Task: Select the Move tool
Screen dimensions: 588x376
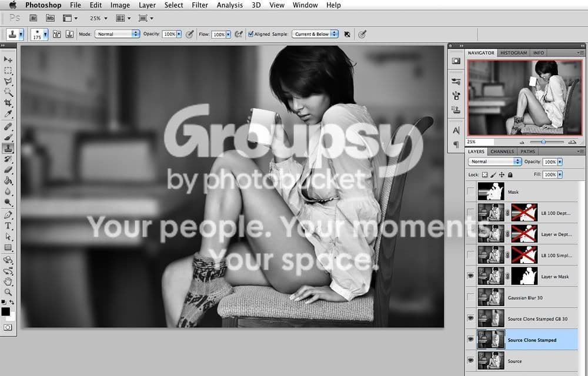Action: pyautogui.click(x=8, y=59)
